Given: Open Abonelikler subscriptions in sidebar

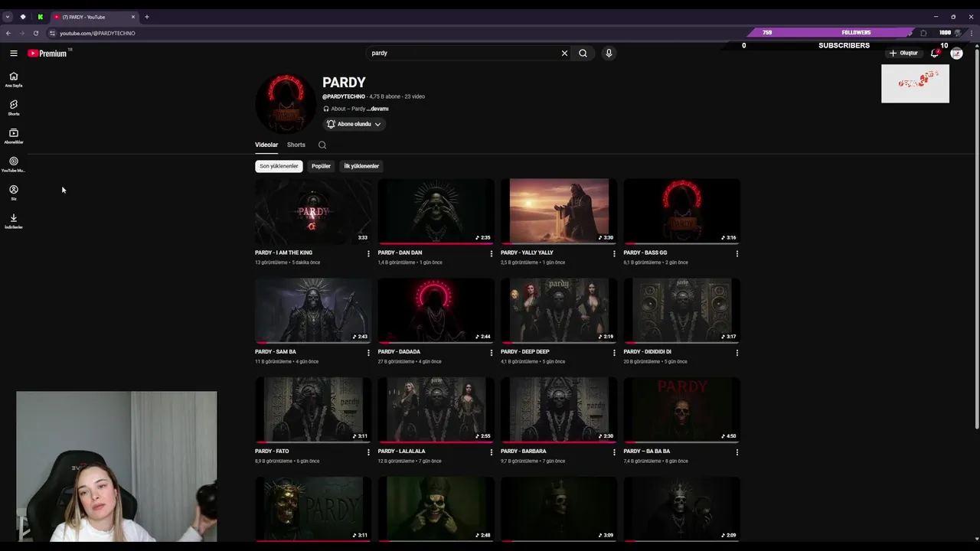Looking at the screenshot, I should click(14, 136).
